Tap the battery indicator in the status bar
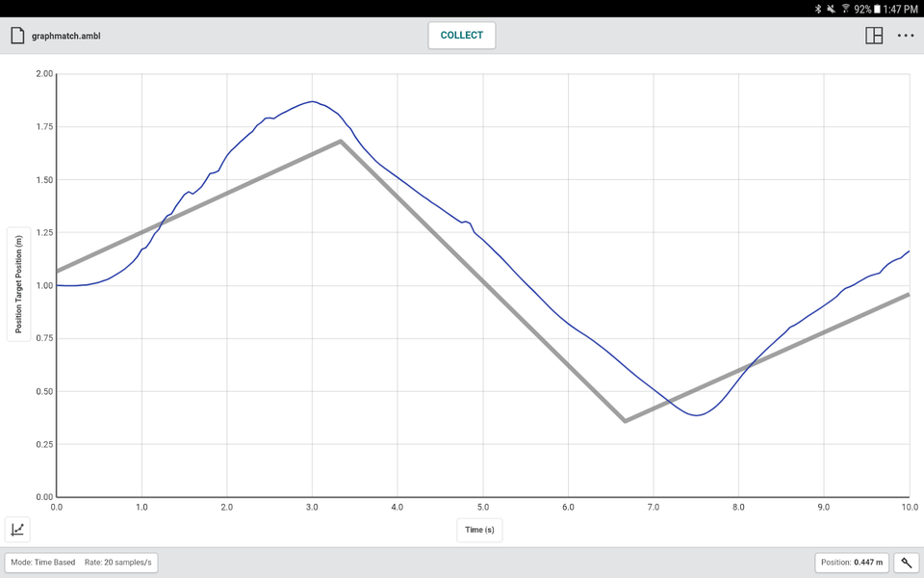 pyautogui.click(x=878, y=9)
